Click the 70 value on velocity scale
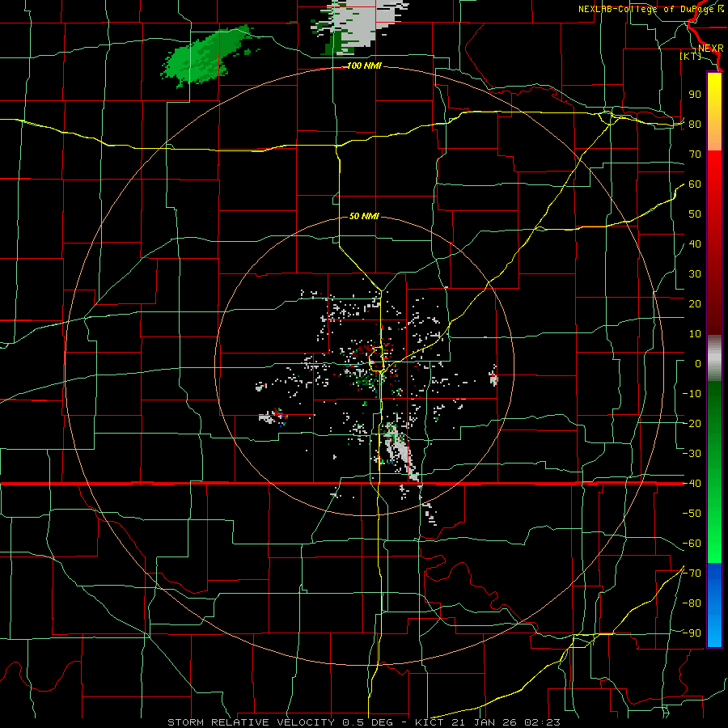Image resolution: width=728 pixels, height=728 pixels. 695,154
